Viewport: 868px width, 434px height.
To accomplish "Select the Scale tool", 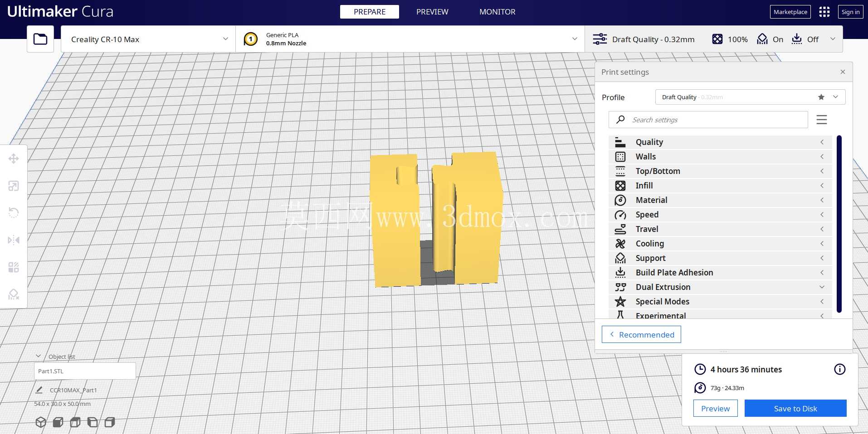I will (x=14, y=186).
